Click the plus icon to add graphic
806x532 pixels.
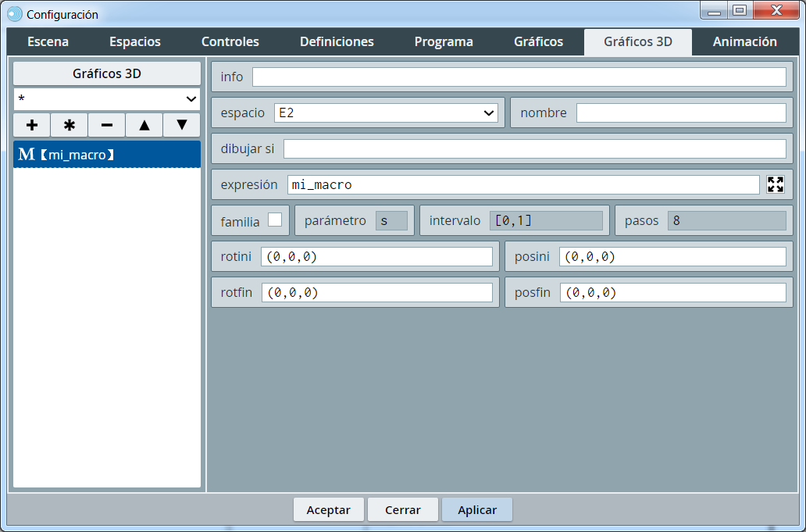click(32, 125)
